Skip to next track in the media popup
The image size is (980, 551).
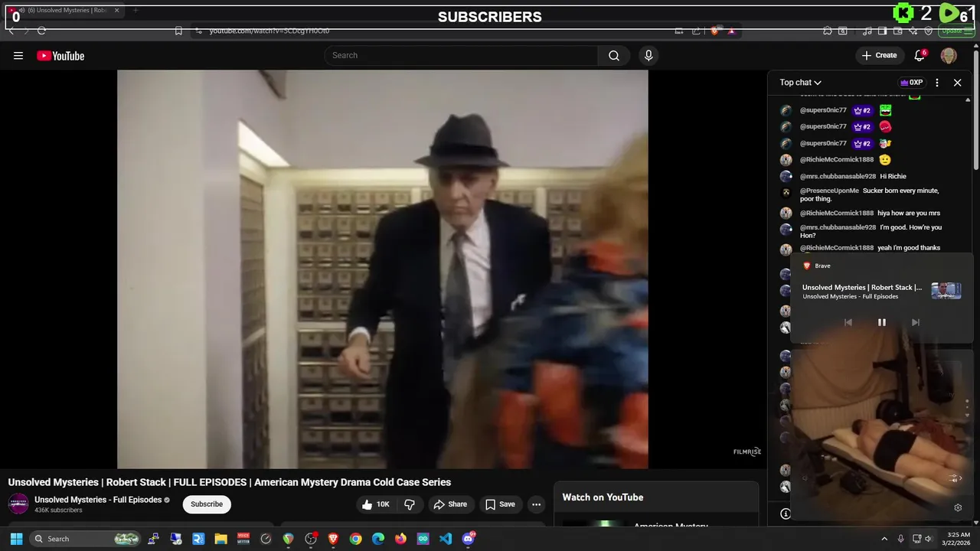(x=915, y=322)
